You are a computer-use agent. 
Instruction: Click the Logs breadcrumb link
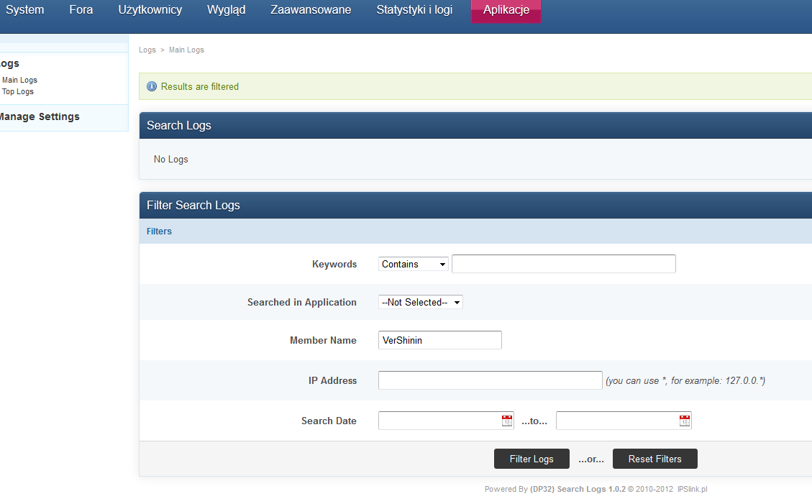click(147, 50)
